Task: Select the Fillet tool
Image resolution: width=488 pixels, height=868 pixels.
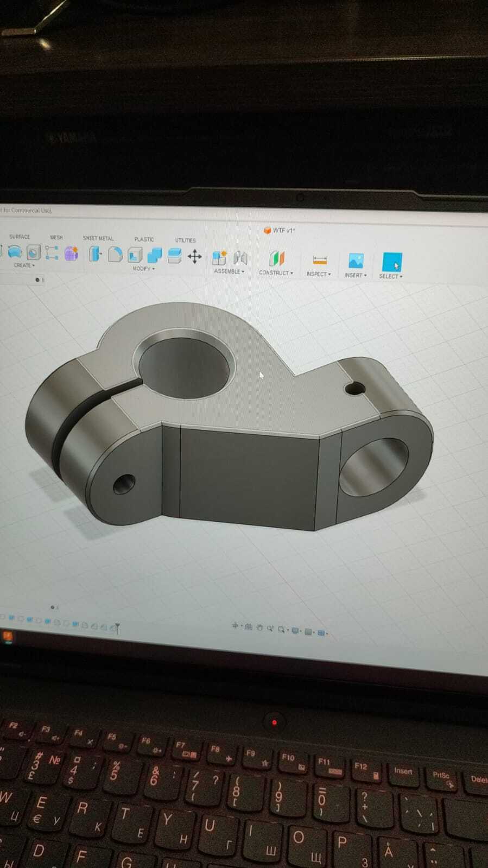Action: point(115,254)
